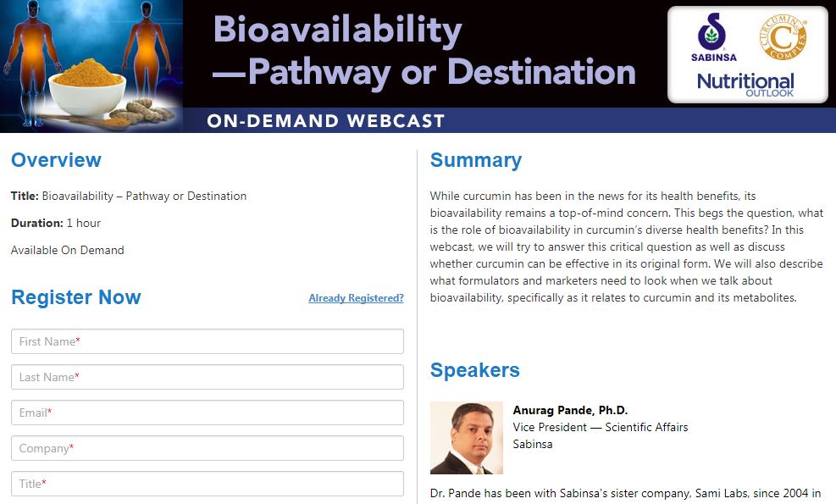Click the Duration: 1 hour text
This screenshot has height=504, width=836.
pos(55,223)
